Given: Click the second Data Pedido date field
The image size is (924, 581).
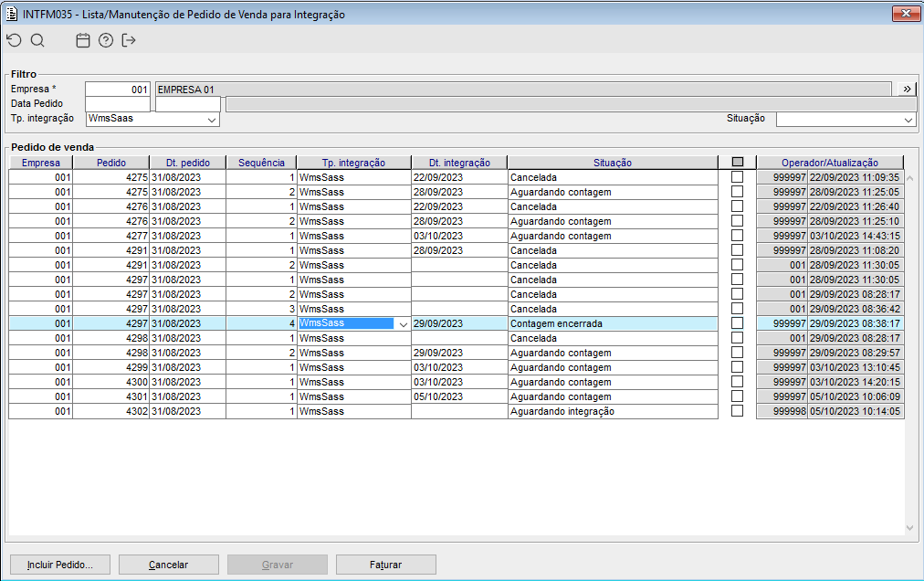Looking at the screenshot, I should pyautogui.click(x=188, y=104).
